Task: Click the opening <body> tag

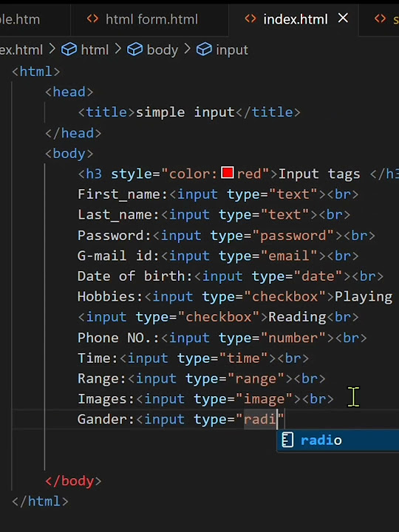Action: (69, 154)
